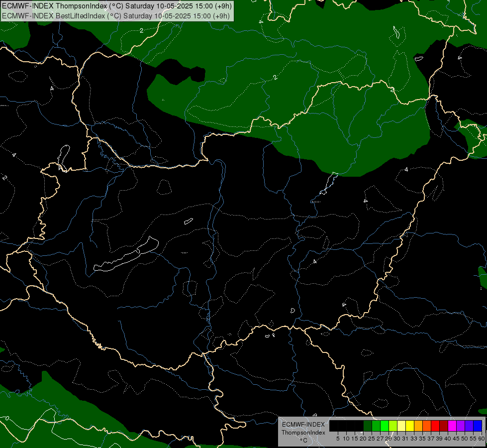Select red 37–39 legend swatch
Viewport: 487px width, 448px height.
tap(435, 426)
